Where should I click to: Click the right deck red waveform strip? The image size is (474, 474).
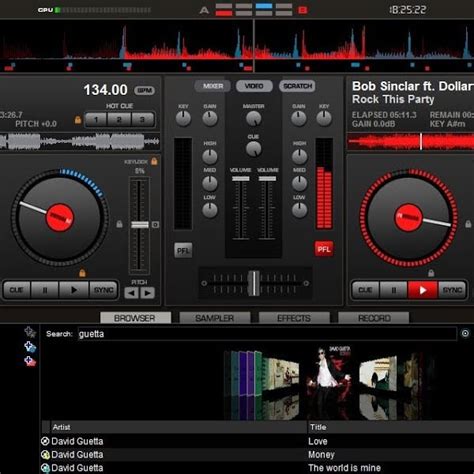410,141
